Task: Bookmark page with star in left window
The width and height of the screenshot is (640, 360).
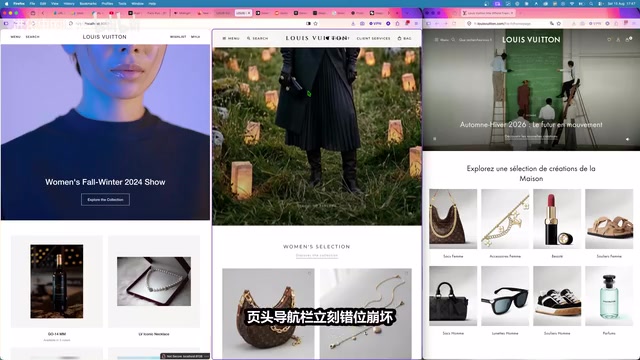Action: 316,24
